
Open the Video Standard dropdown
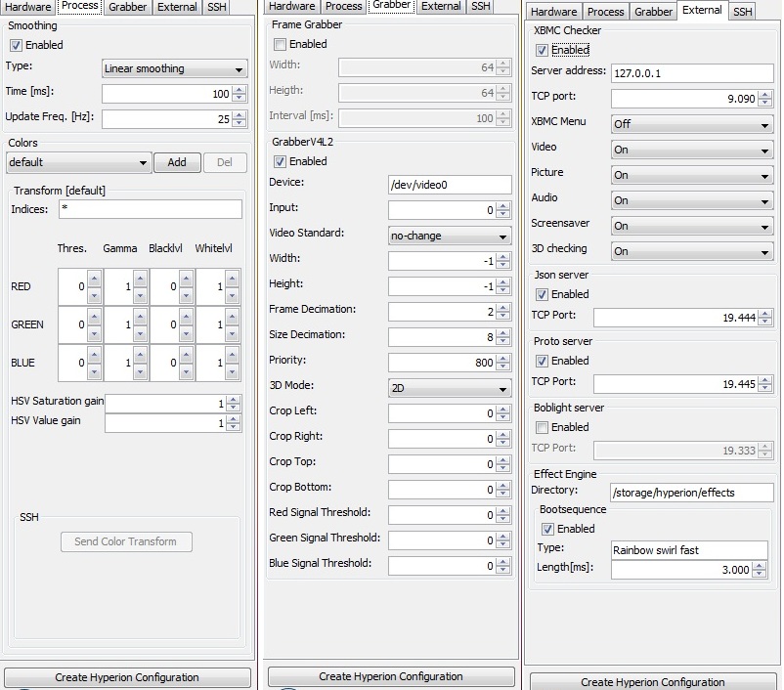[450, 237]
